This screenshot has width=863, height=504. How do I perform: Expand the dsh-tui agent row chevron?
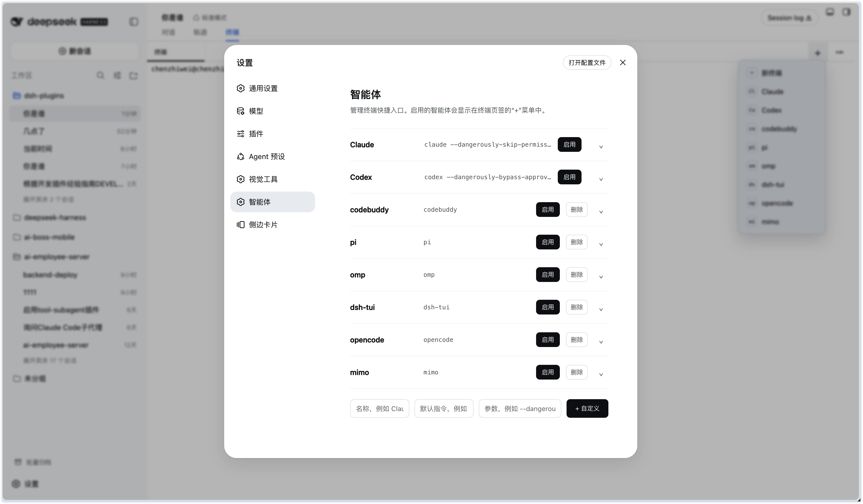tap(601, 310)
